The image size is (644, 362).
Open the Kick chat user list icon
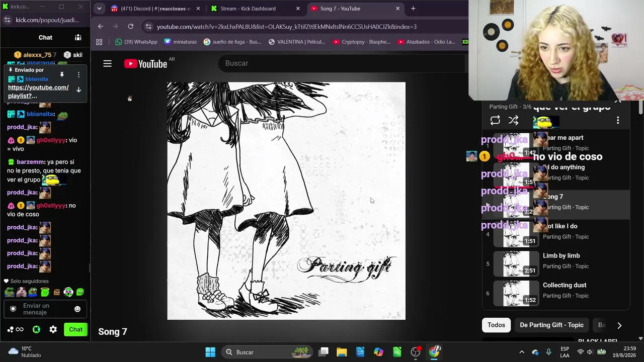(x=78, y=37)
